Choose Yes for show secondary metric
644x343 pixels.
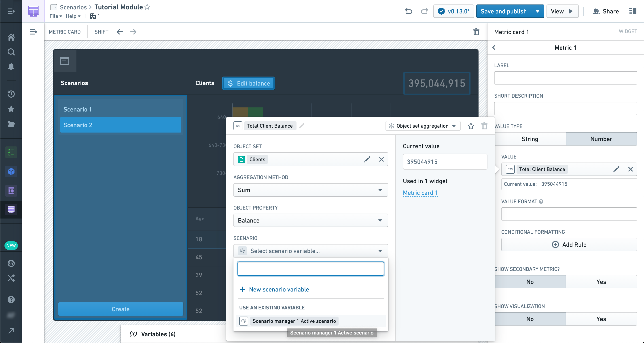[x=601, y=282]
